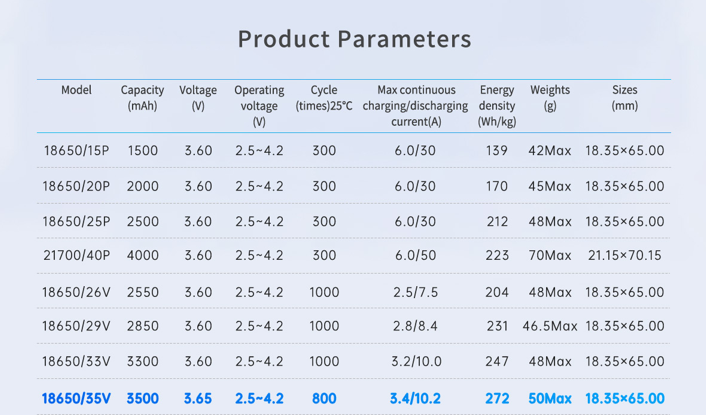Select the Energy density column header
The height and width of the screenshot is (415, 706).
coord(497,105)
